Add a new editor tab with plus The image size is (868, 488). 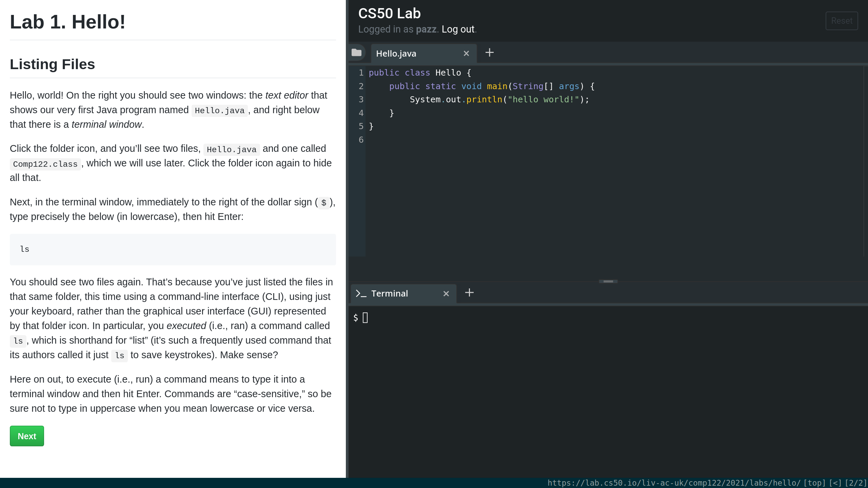pos(489,53)
